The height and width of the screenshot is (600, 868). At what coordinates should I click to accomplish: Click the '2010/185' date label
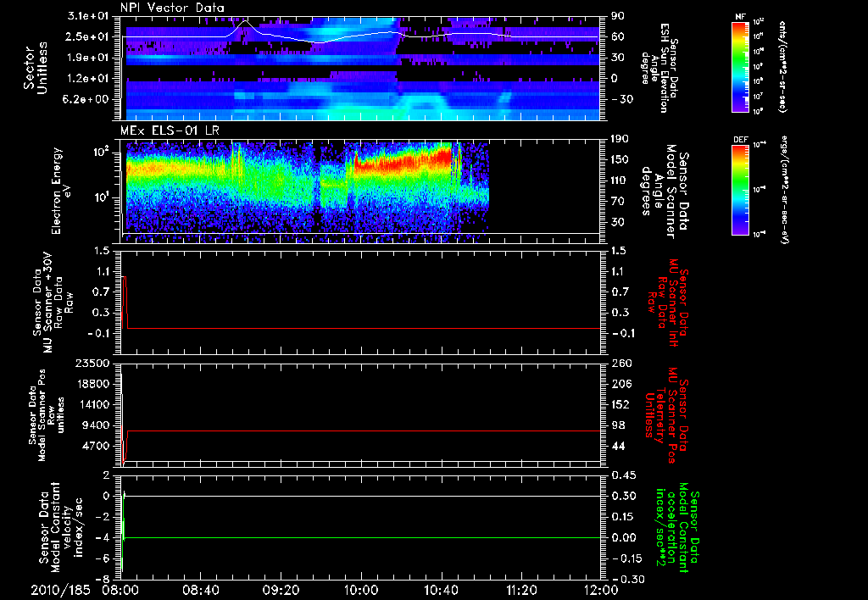pyautogui.click(x=60, y=590)
